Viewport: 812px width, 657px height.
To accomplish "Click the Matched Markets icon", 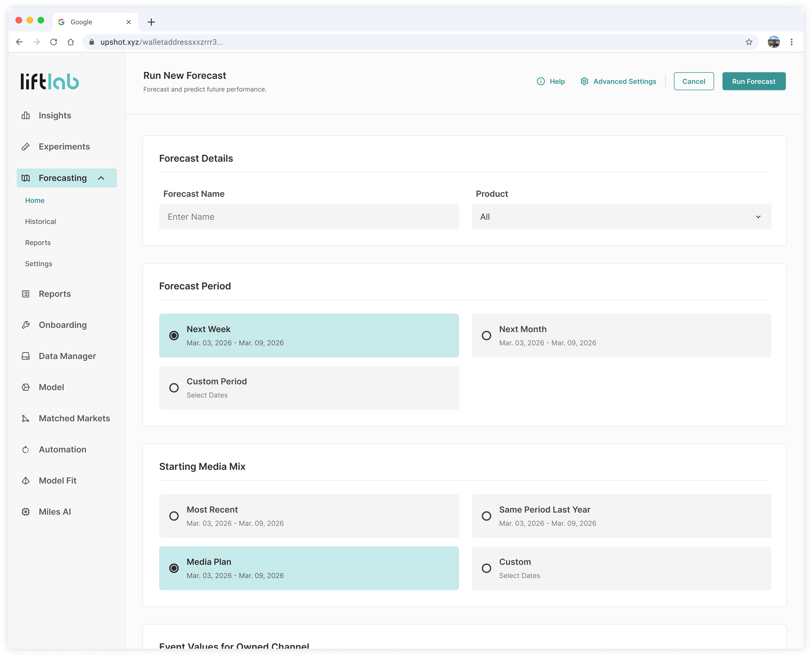I will [26, 418].
